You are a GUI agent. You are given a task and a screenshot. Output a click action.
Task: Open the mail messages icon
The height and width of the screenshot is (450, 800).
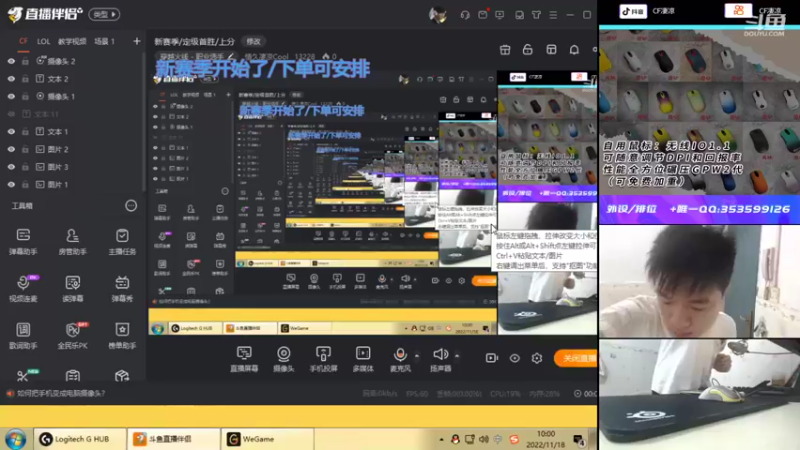482,15
